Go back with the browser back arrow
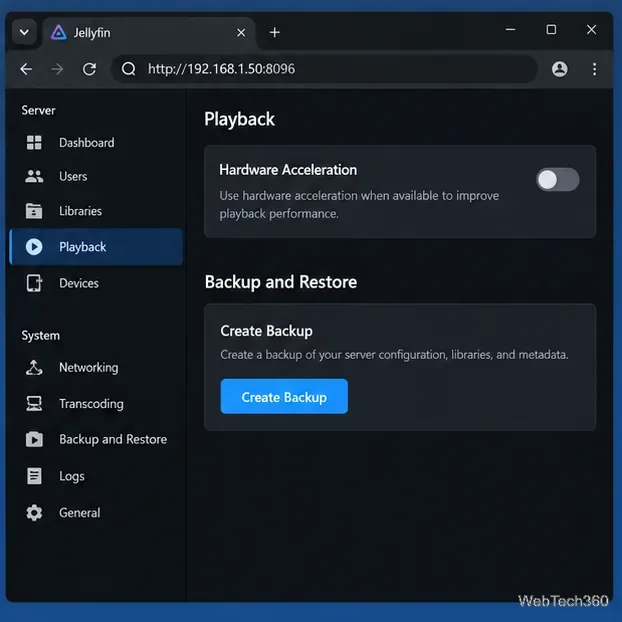 [x=26, y=69]
